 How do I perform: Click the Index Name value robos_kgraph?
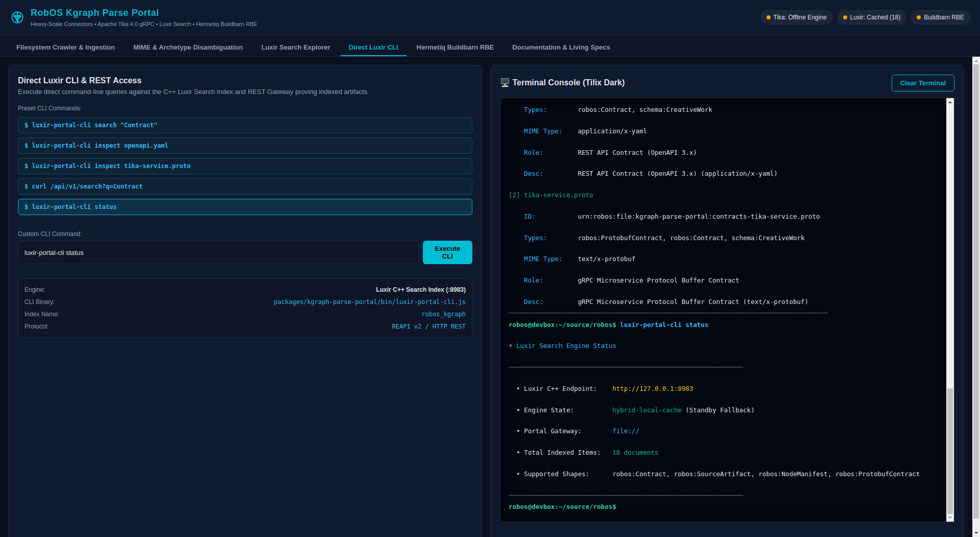point(443,314)
